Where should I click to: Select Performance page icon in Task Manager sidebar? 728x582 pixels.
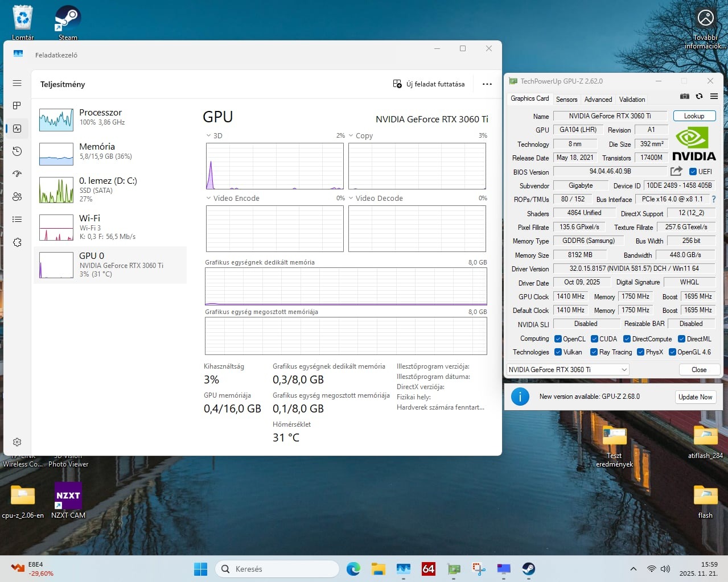click(x=17, y=129)
